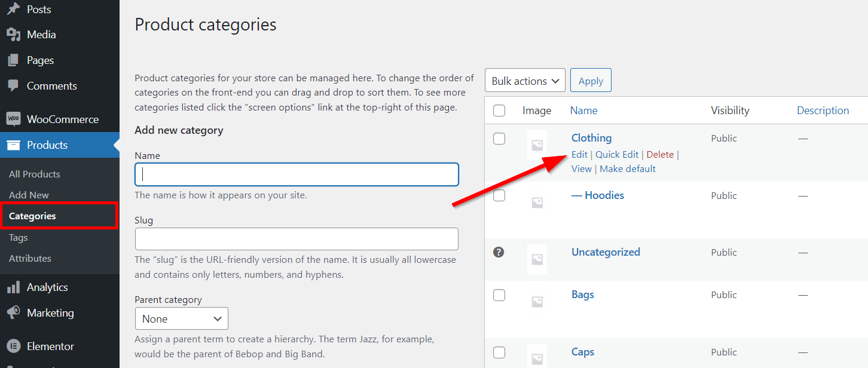This screenshot has width=868, height=368.
Task: Open the Attributes submenu
Action: [29, 258]
